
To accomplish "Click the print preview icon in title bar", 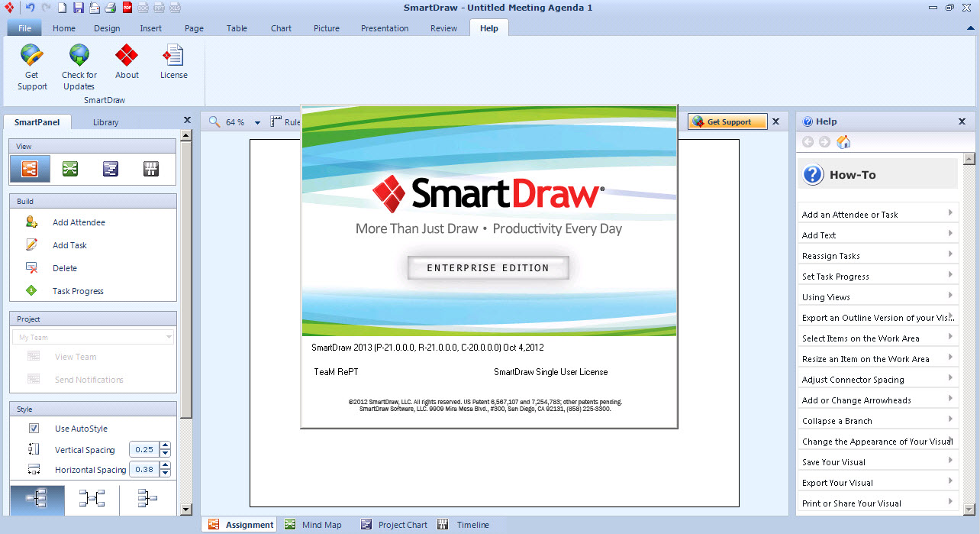I will (x=94, y=8).
